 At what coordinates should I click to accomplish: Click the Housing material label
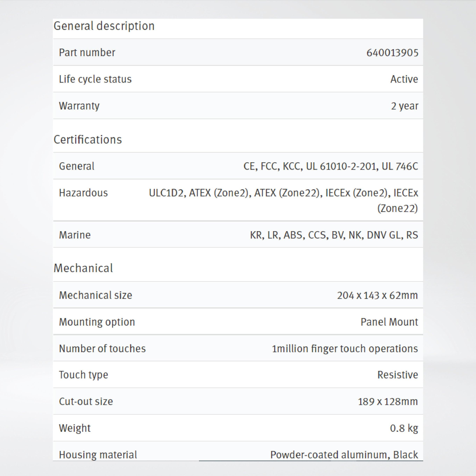(98, 455)
